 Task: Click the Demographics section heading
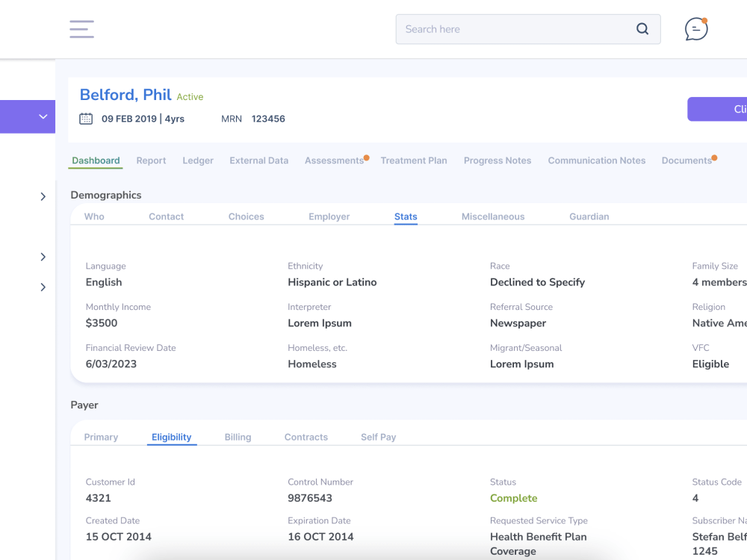(106, 195)
